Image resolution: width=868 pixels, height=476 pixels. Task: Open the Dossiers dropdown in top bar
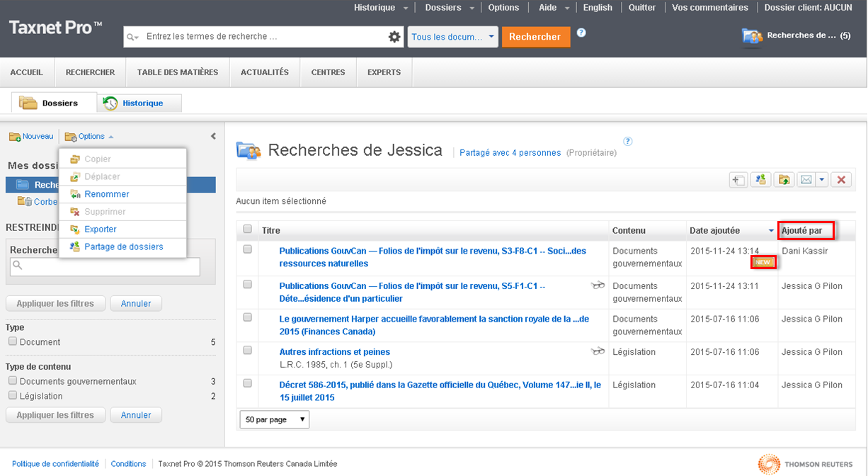click(450, 8)
